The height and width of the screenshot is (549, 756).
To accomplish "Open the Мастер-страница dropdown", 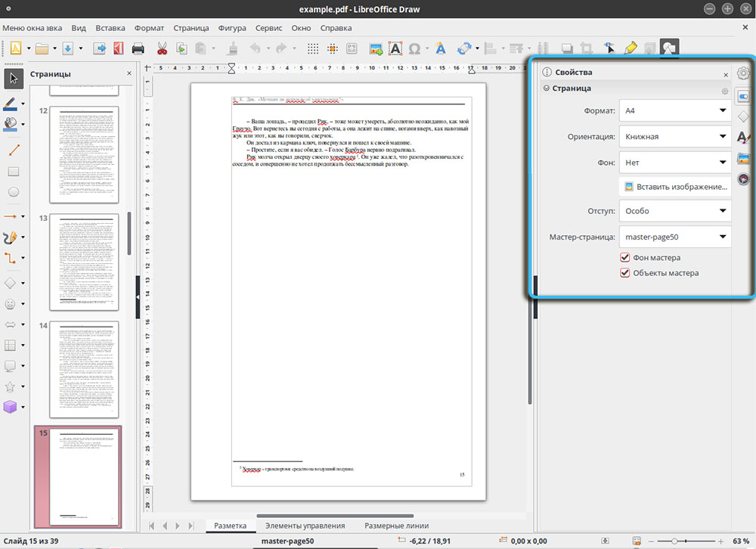I will point(674,237).
